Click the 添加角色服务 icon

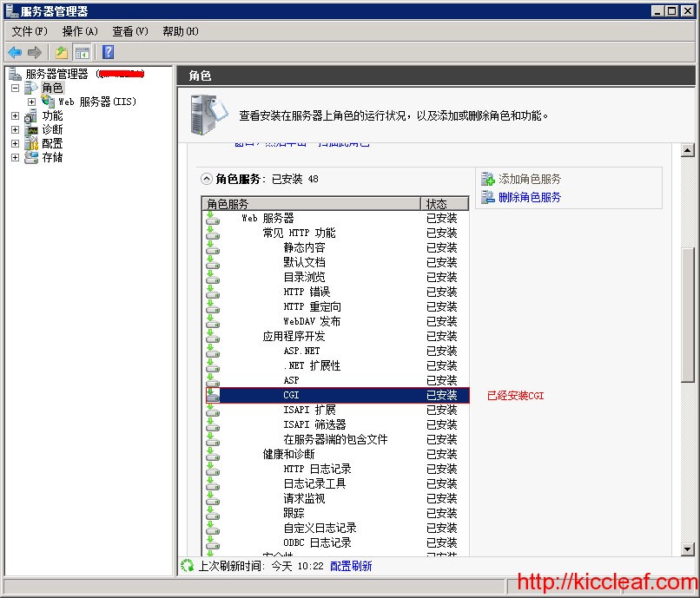tap(488, 179)
